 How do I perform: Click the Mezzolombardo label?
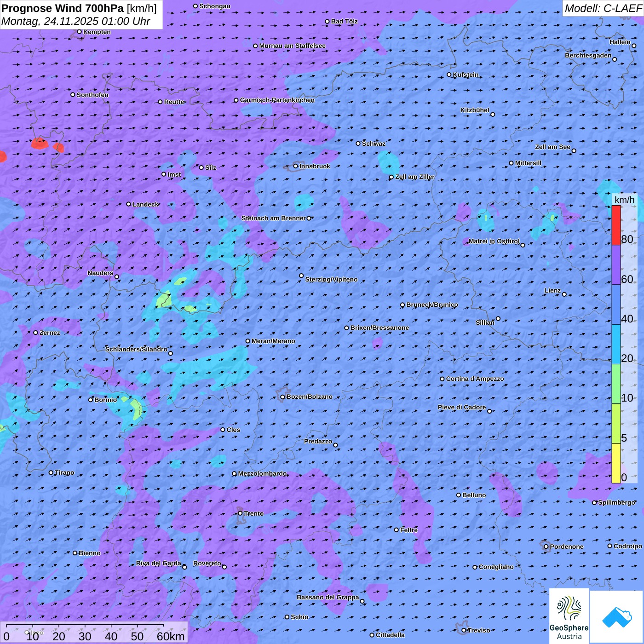pyautogui.click(x=262, y=473)
